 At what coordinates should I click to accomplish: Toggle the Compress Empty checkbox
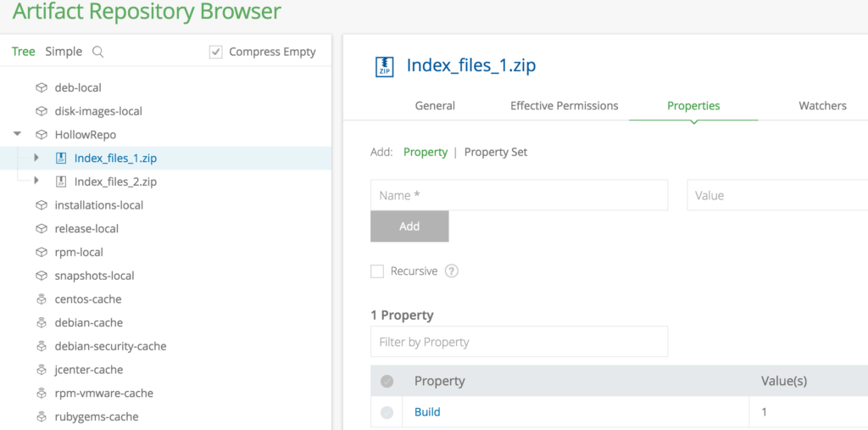[x=215, y=52]
